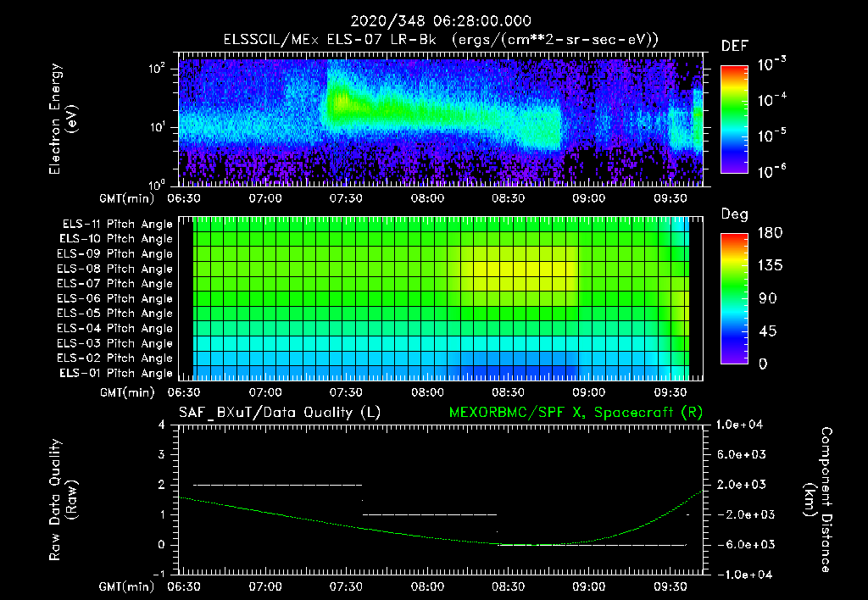Click the SAF_BXuT/Data Quality (L) title
Viewport: 868px width, 600px height.
(x=280, y=413)
